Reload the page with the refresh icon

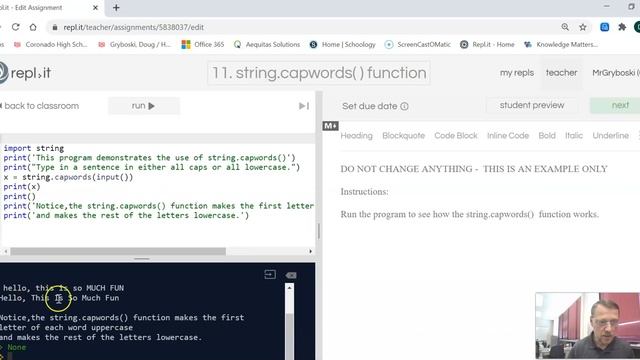click(x=16, y=27)
